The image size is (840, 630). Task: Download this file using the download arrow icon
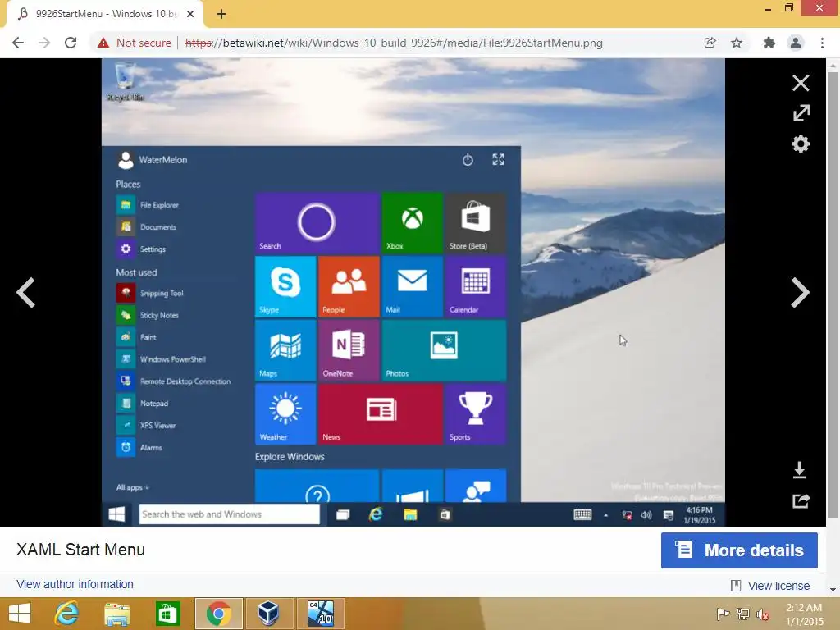point(799,470)
